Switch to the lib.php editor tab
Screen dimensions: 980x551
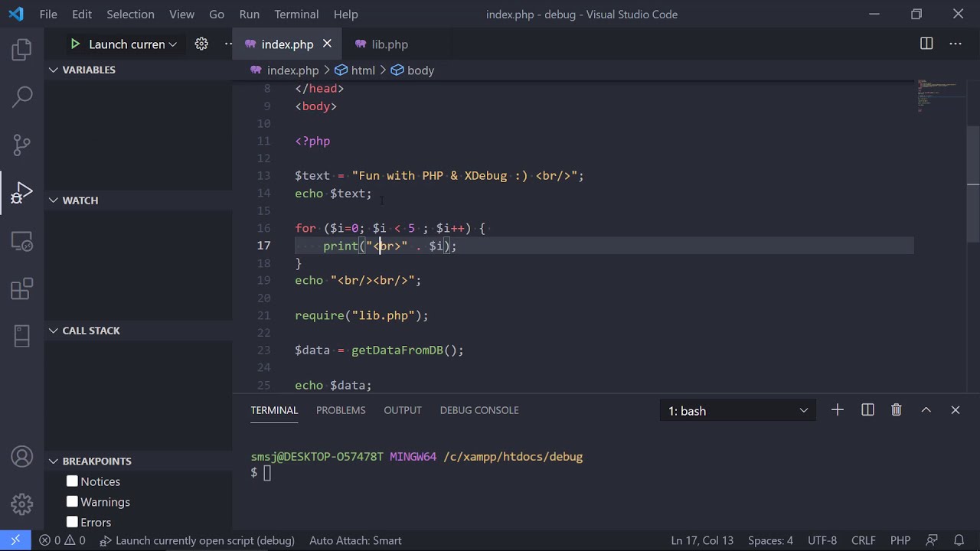pyautogui.click(x=389, y=44)
